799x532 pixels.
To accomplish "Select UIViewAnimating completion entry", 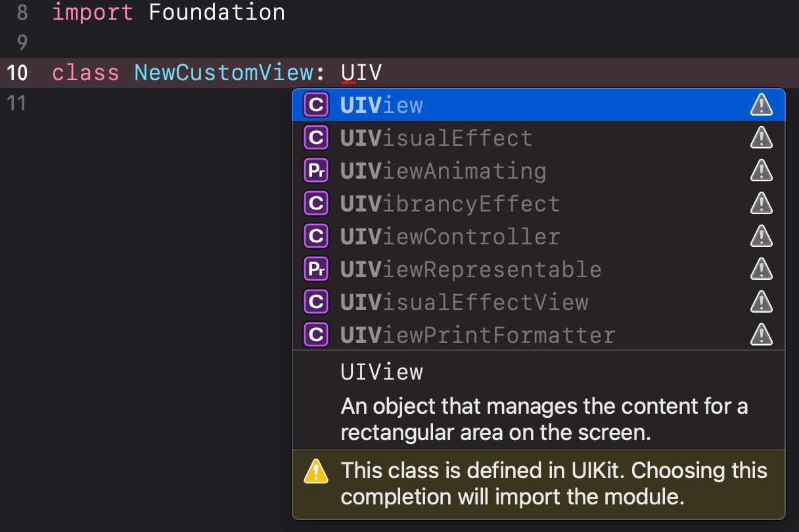I will point(538,171).
